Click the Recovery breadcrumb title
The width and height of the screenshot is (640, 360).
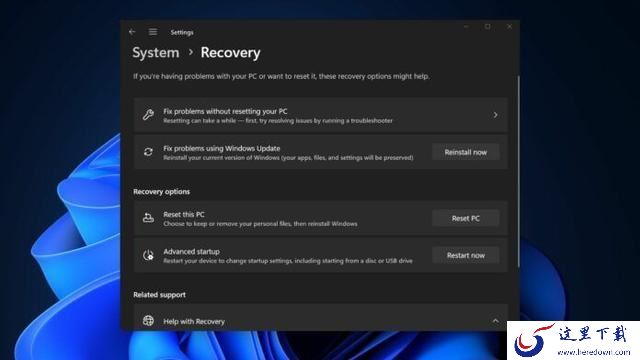pyautogui.click(x=230, y=53)
